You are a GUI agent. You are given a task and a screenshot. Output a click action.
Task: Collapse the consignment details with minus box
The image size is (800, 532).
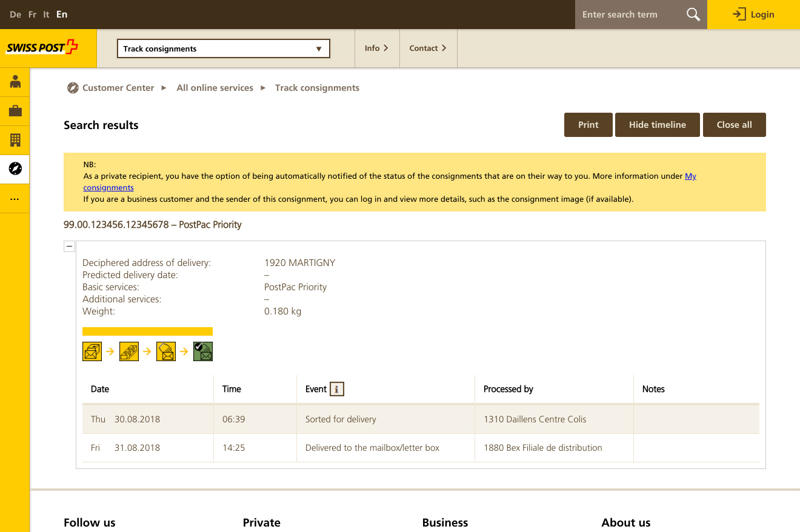pos(69,246)
